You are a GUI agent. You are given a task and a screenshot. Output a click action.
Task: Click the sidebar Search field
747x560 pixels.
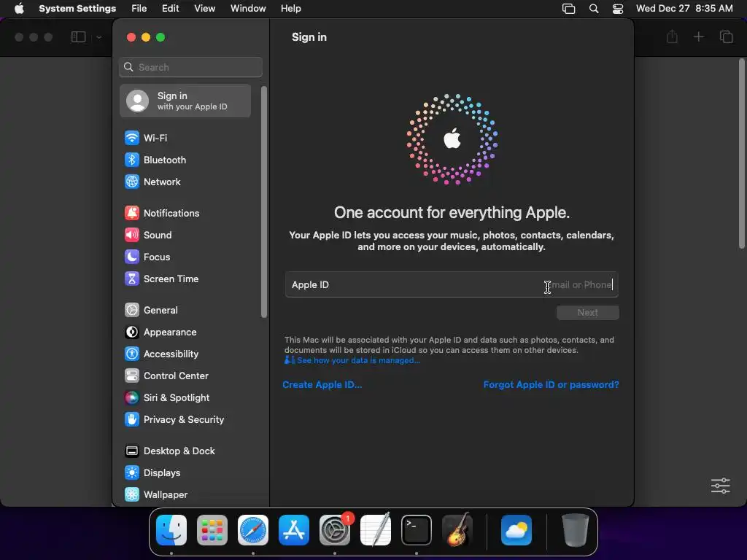coord(190,67)
